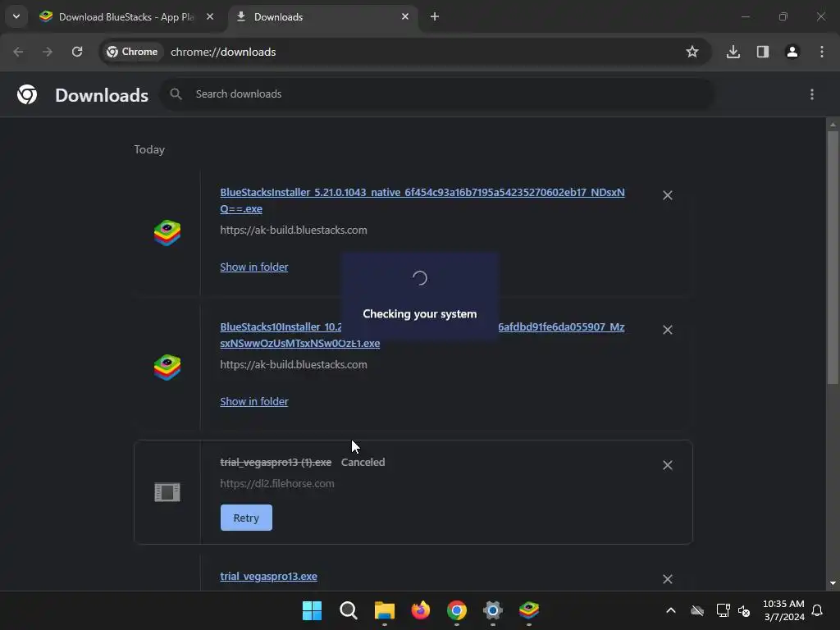The height and width of the screenshot is (630, 840).
Task: Switch to Download BlueStacks tab
Action: (x=126, y=17)
